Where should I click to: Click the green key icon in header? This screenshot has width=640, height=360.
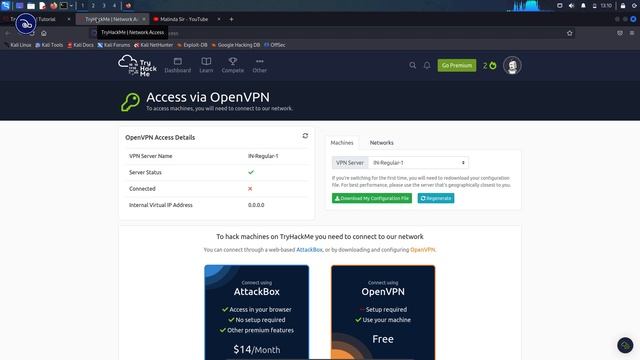tap(131, 102)
